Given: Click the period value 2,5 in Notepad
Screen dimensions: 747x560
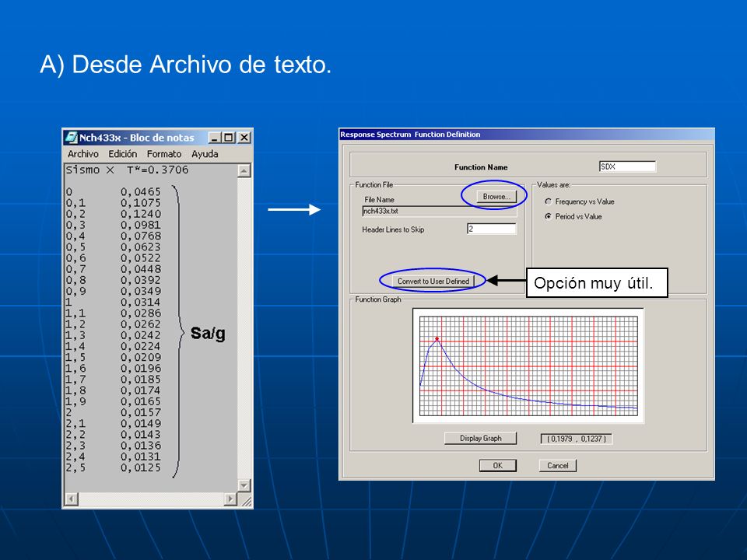Looking at the screenshot, I should pyautogui.click(x=75, y=467).
